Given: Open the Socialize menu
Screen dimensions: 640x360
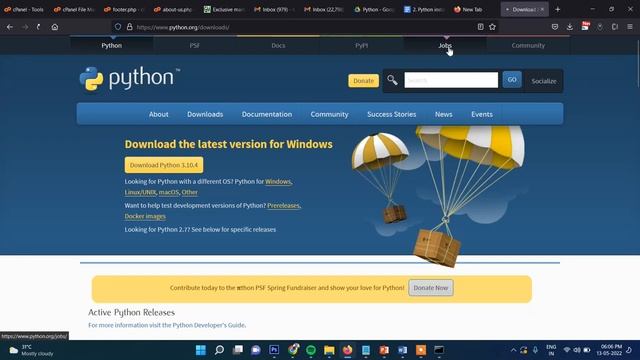Looking at the screenshot, I should tap(544, 81).
